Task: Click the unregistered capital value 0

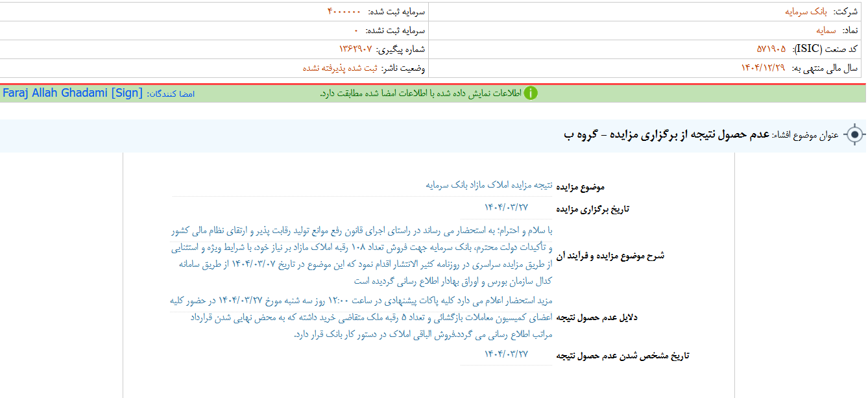Action: (356, 31)
